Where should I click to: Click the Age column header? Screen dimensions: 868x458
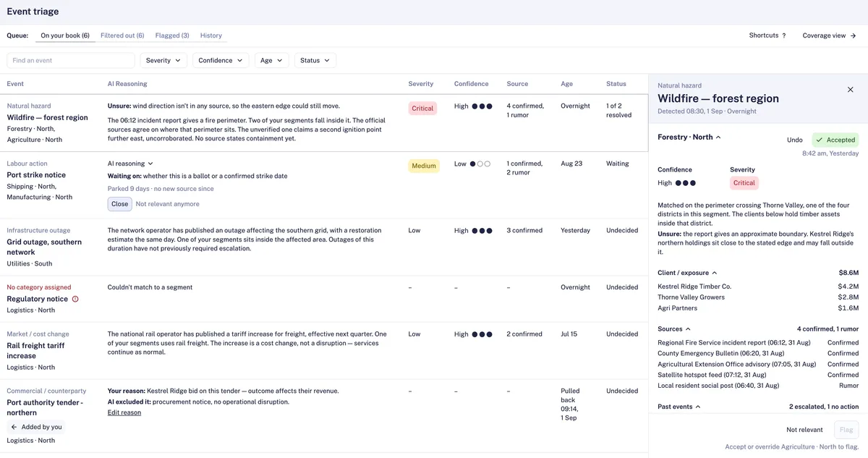click(x=566, y=84)
